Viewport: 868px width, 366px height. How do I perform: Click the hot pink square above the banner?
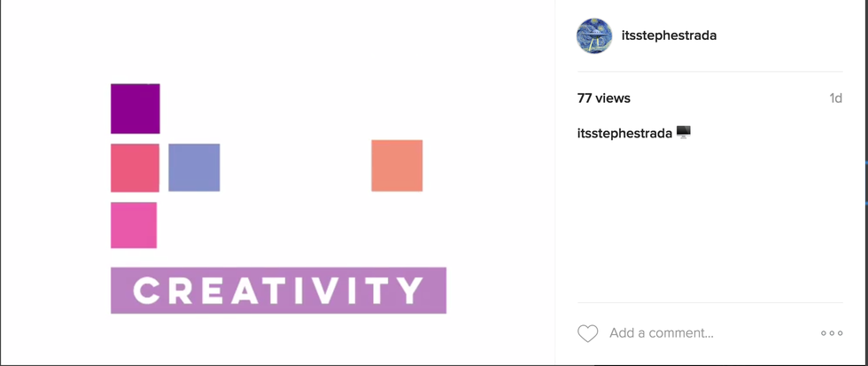[134, 225]
